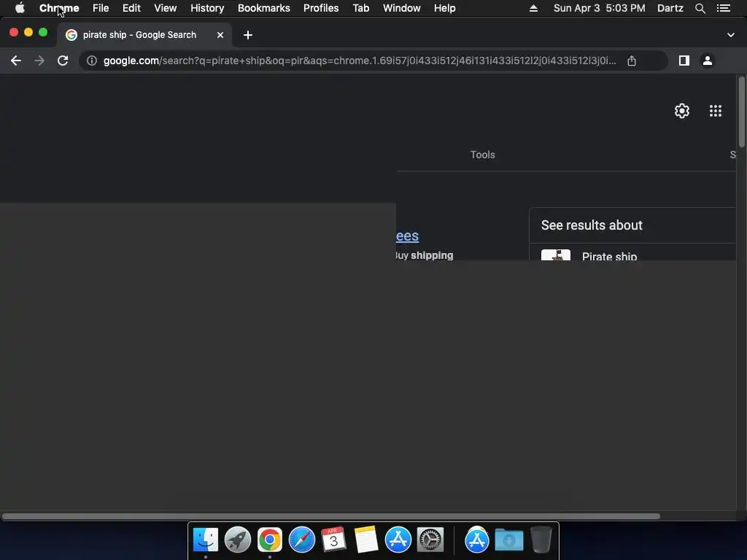Open Finder from the Dock

[206, 540]
